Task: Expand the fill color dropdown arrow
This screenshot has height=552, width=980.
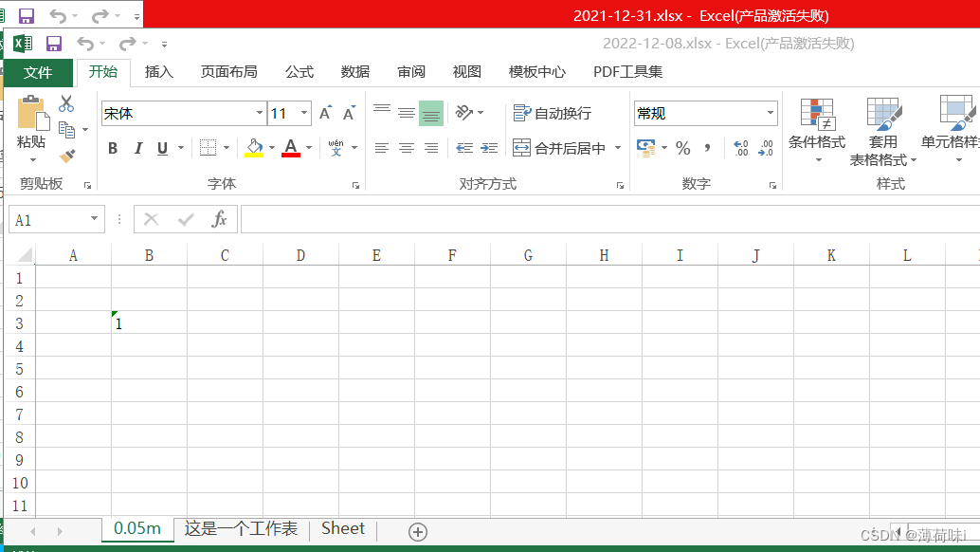Action: click(x=272, y=148)
